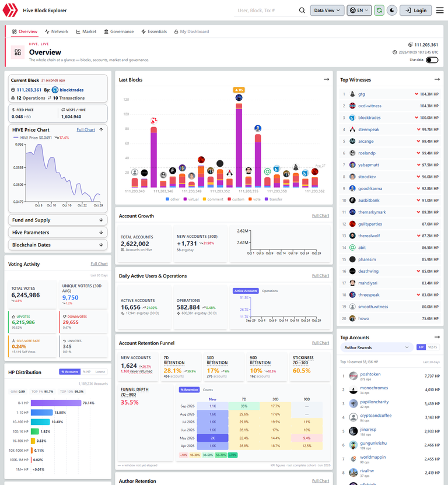Expand the Blockchain Dates section

[x=58, y=245]
